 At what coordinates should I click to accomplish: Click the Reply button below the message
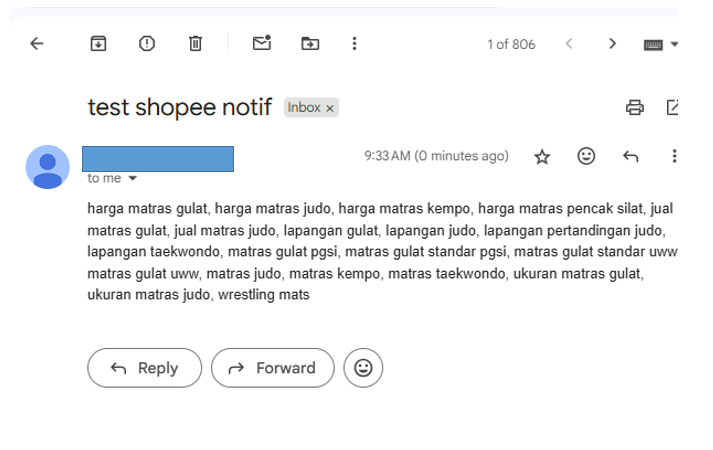[x=145, y=368]
